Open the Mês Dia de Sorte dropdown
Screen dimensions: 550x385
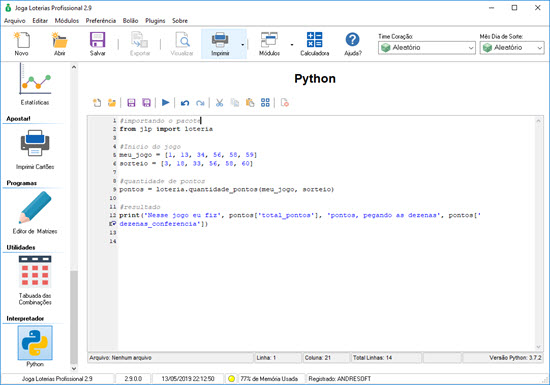(x=512, y=48)
